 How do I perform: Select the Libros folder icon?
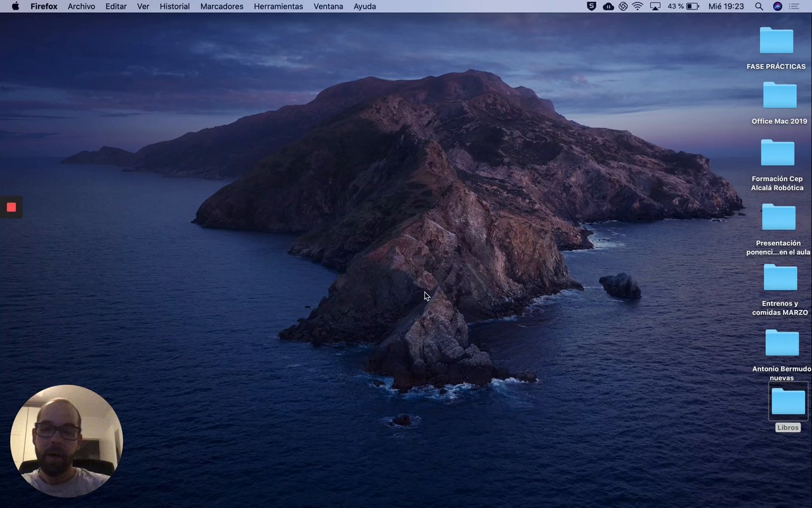pyautogui.click(x=788, y=401)
